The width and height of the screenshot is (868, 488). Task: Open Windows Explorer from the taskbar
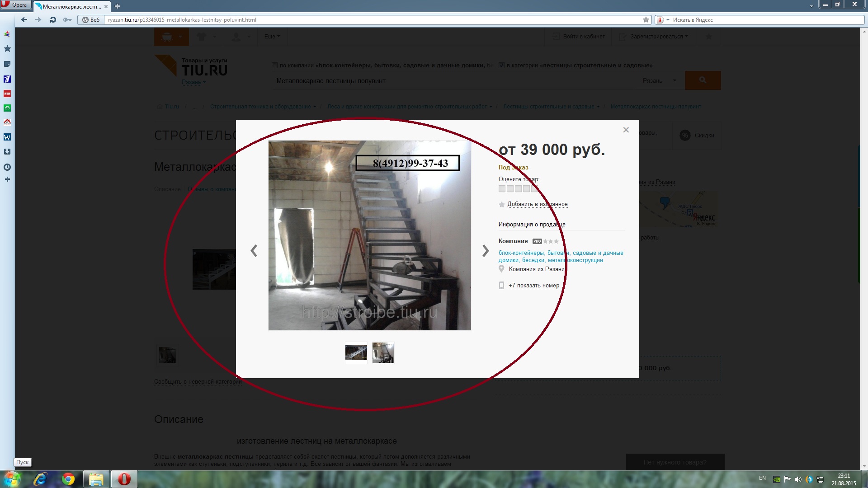[96, 479]
